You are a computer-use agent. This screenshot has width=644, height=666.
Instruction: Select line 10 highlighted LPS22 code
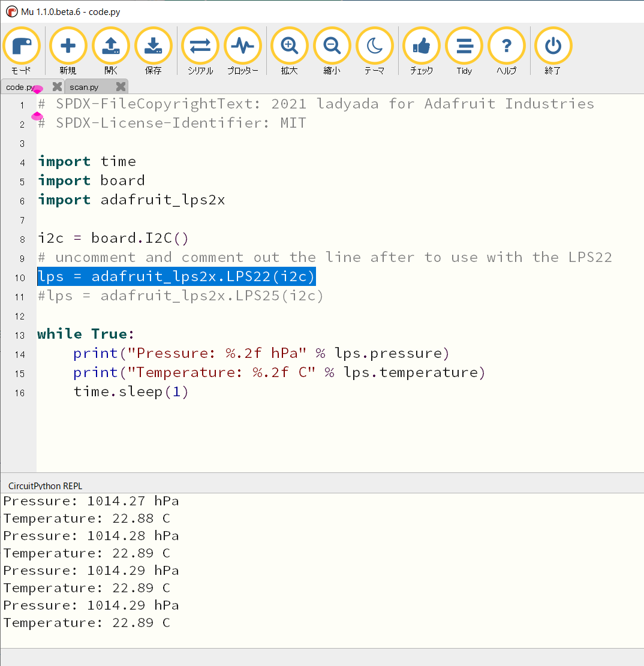tap(176, 276)
